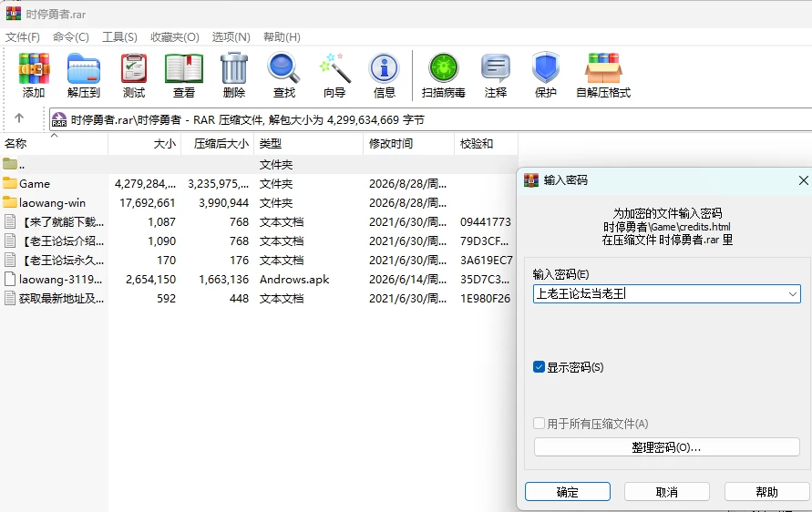Click the 帮助 (Help) dialog button
The height and width of the screenshot is (512, 812).
(x=767, y=492)
